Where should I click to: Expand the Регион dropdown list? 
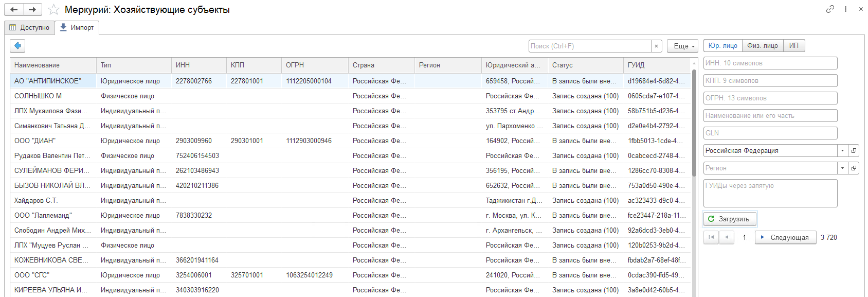(x=842, y=168)
